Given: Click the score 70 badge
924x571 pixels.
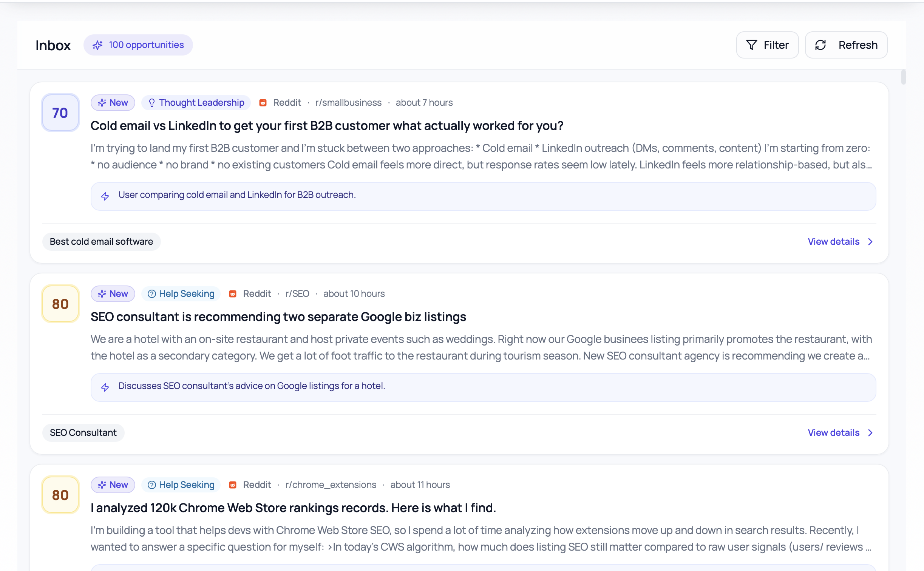Looking at the screenshot, I should pyautogui.click(x=60, y=113).
